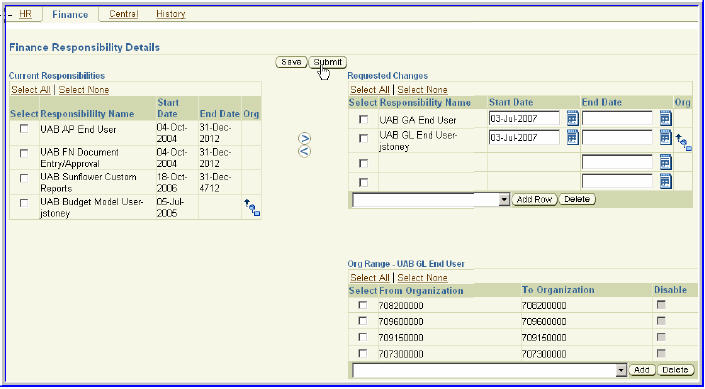Viewport: 705px width, 389px height.
Task: Click Select All in Current Responsibilities
Action: [x=31, y=89]
